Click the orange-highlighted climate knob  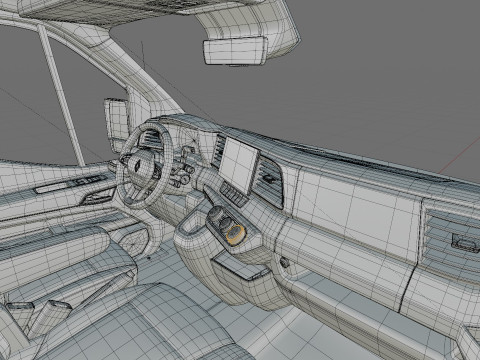[x=236, y=234]
